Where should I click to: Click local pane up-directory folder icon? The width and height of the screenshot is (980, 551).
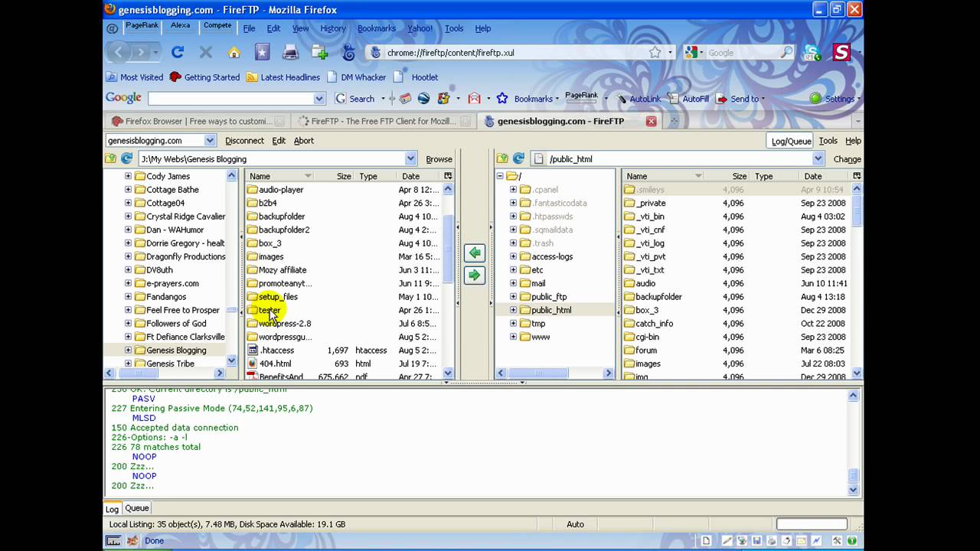pyautogui.click(x=111, y=158)
